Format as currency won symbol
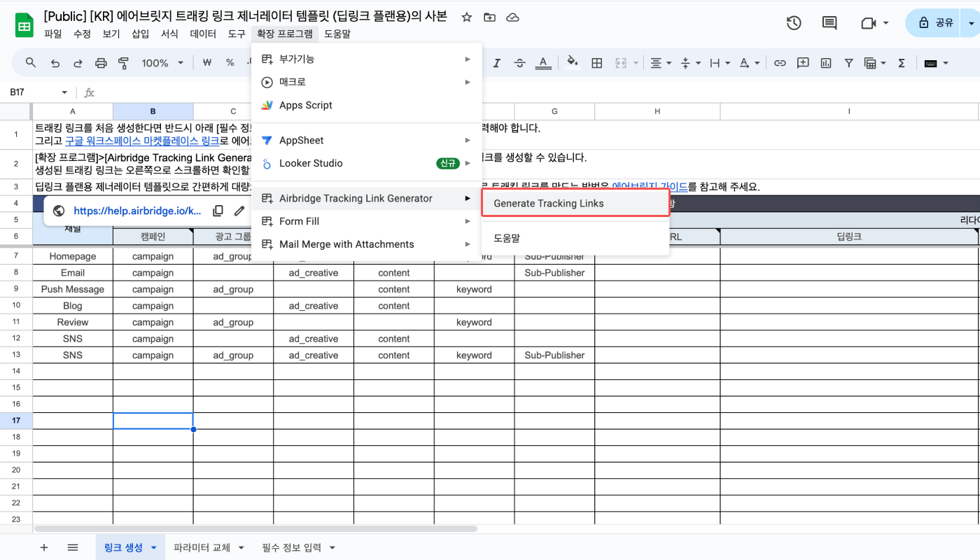 206,63
